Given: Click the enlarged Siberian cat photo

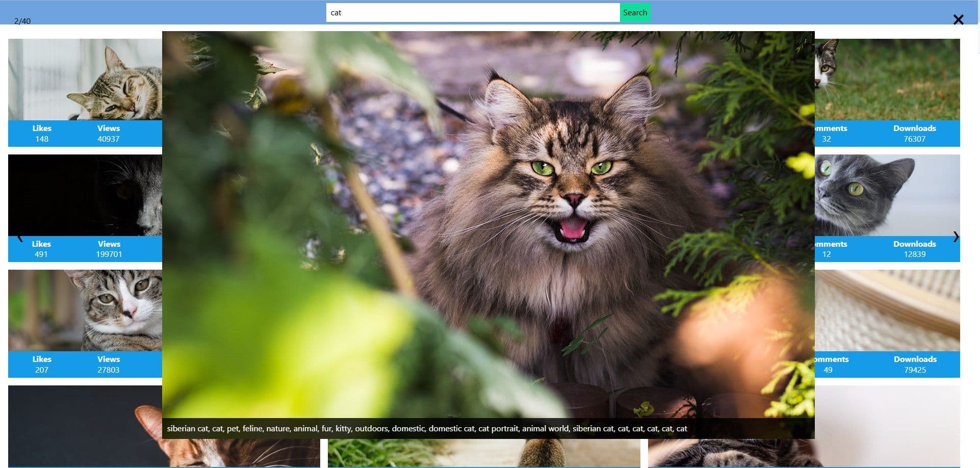Looking at the screenshot, I should [x=488, y=224].
